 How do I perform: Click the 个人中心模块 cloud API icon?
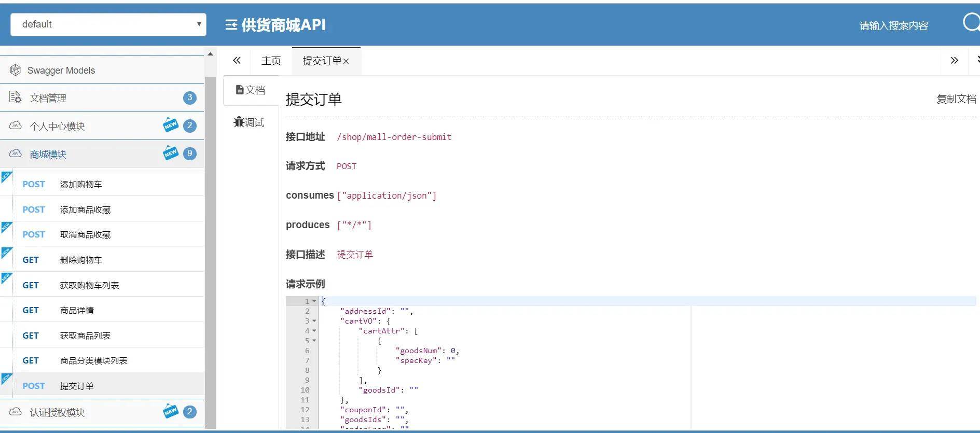16,125
